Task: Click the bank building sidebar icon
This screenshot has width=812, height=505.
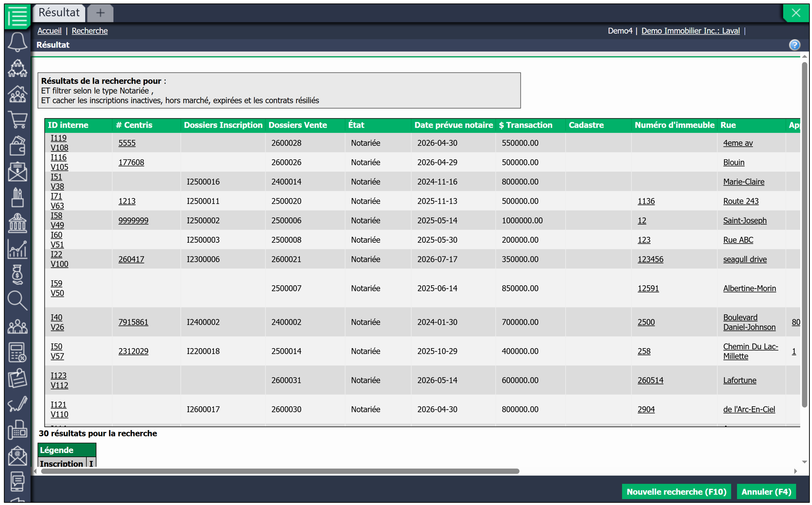Action: pyautogui.click(x=17, y=223)
